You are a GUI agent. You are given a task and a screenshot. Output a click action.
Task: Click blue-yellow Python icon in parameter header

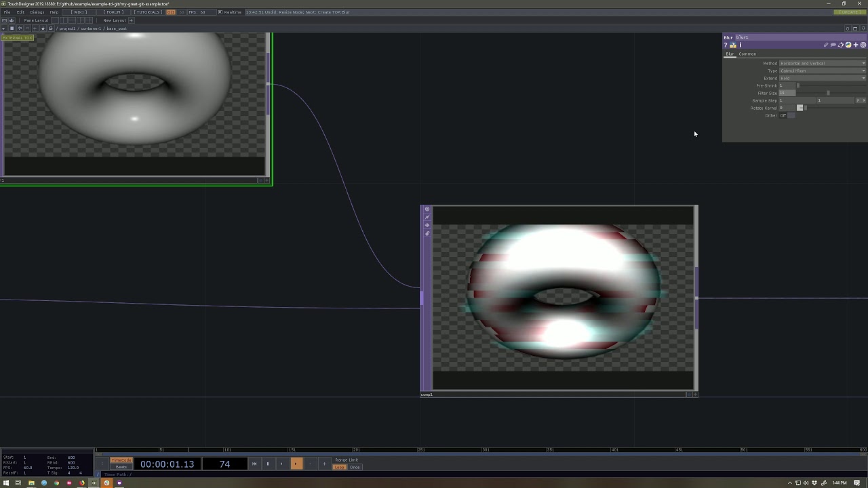pyautogui.click(x=848, y=45)
